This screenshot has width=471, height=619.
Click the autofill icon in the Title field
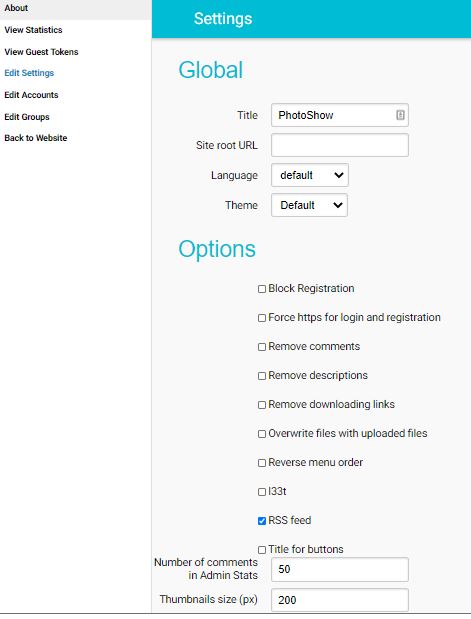point(400,115)
